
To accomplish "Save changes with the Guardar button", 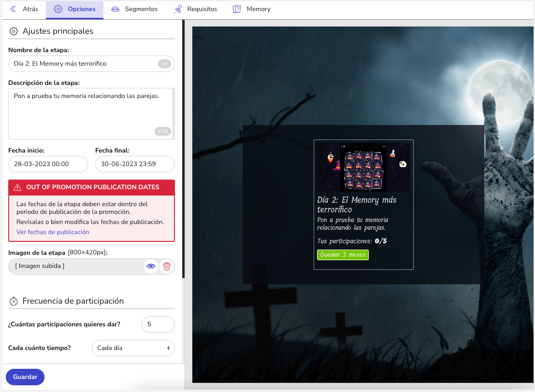I will [x=25, y=377].
